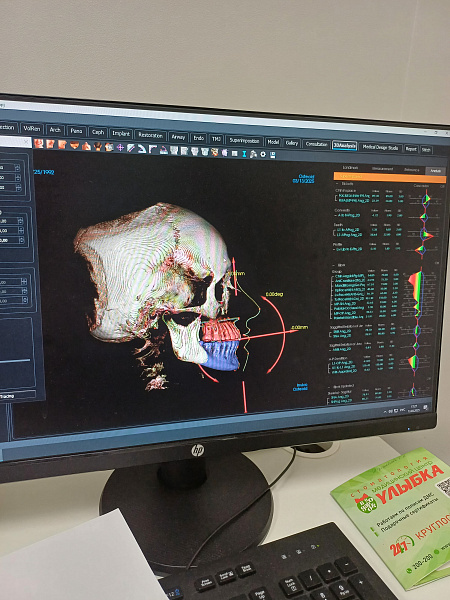Click the floppy disk save icon
The image size is (450, 600).
273,155
